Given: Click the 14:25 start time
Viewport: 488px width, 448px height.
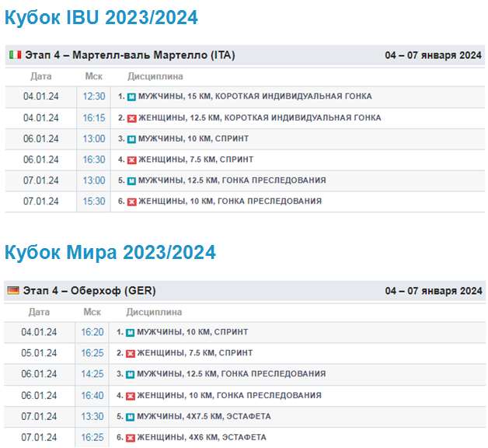Looking at the screenshot, I should (x=92, y=374).
